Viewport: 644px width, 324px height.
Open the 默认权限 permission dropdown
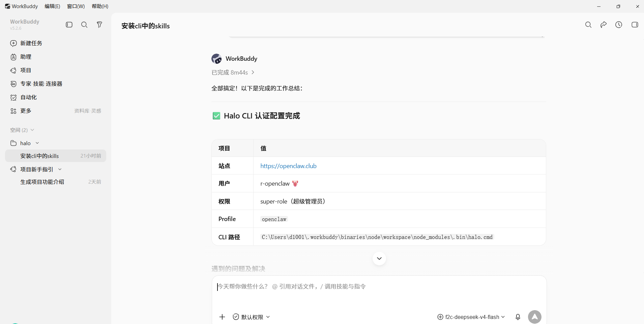pyautogui.click(x=252, y=317)
